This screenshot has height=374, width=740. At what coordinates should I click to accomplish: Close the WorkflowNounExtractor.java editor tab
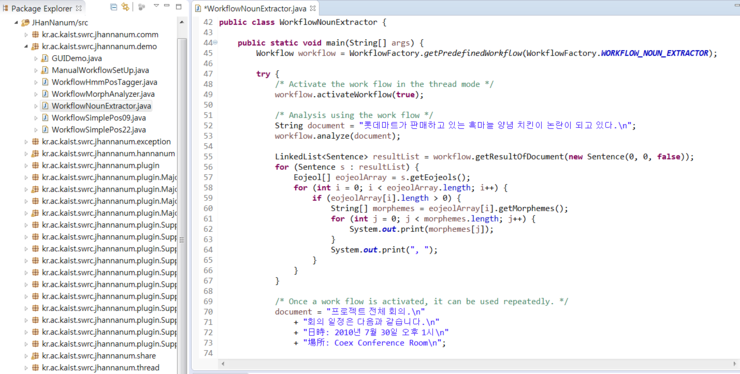pyautogui.click(x=312, y=8)
